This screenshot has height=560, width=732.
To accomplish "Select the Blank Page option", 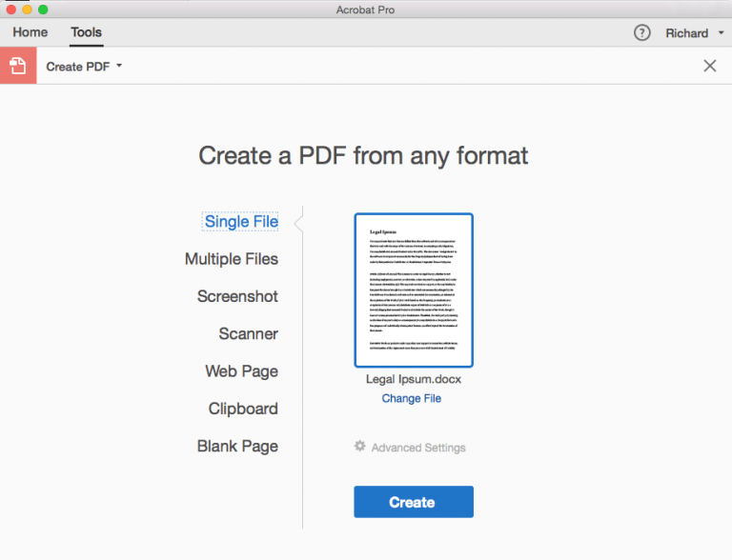I will [x=237, y=446].
